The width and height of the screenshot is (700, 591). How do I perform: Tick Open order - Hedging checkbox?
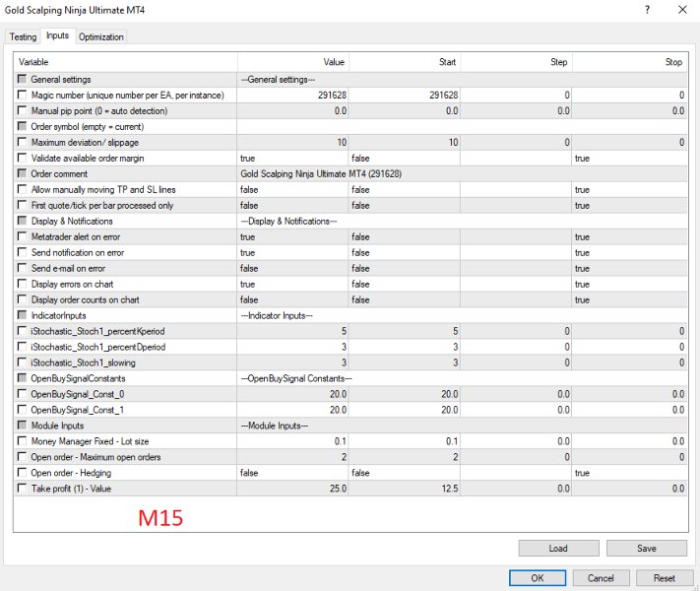pos(22,473)
